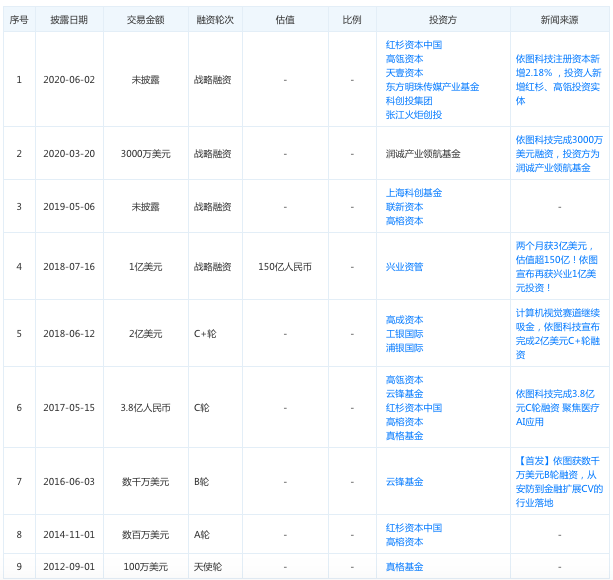Click the 高成资本 investor link
This screenshot has height=580, width=613.
coord(404,320)
